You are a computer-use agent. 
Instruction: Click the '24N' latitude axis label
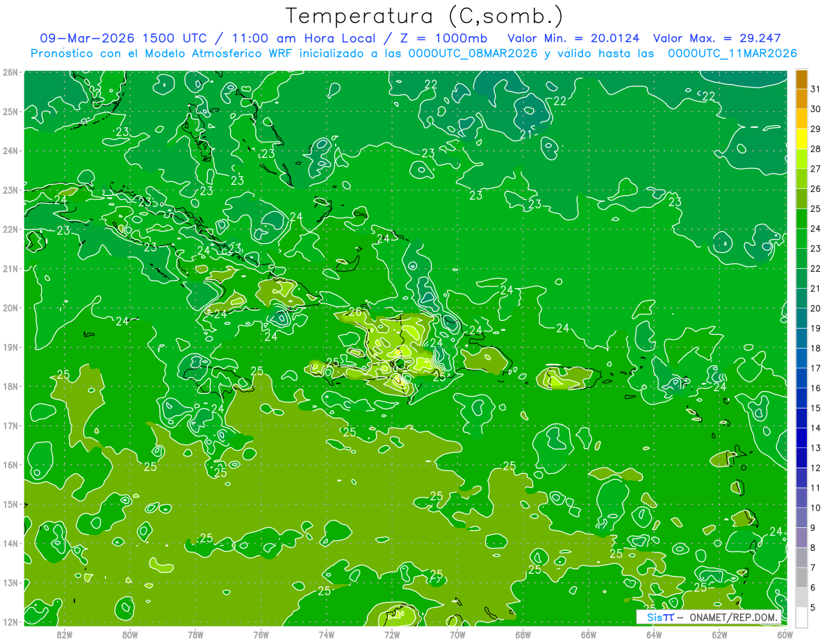10,151
